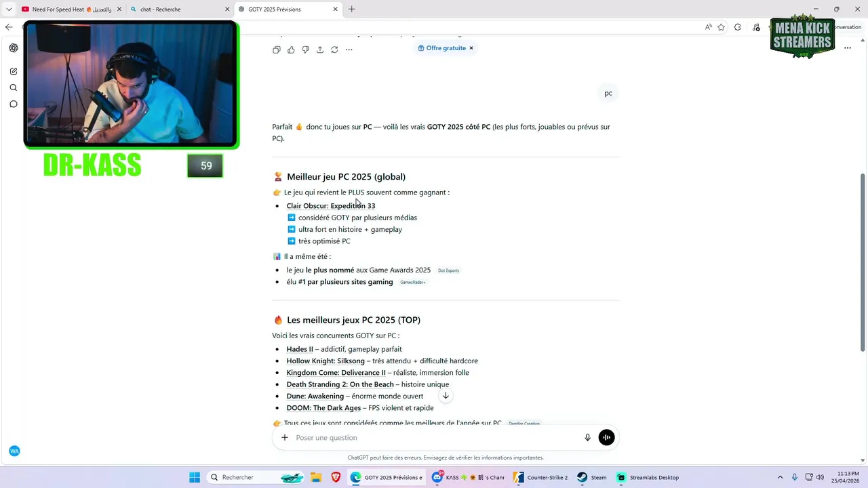The image size is (868, 488).
Task: Open the Death Stranding 2: On the Beach link
Action: coord(340,384)
